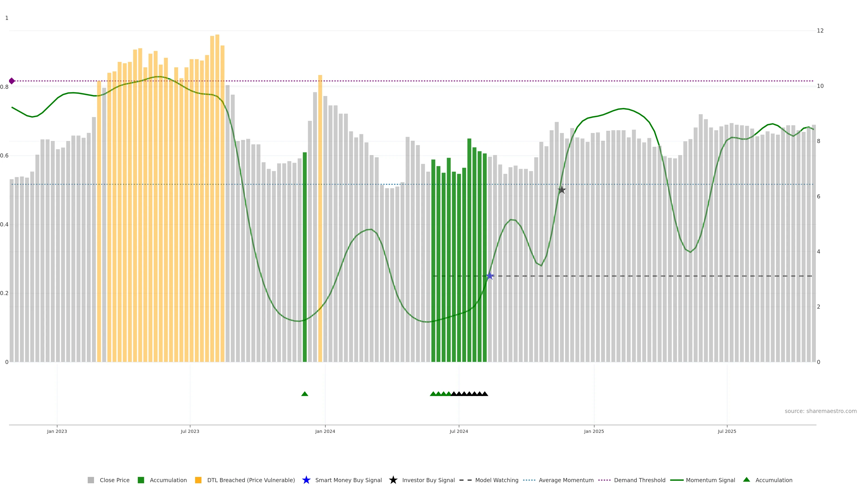Click the green Accumulation square swatch in legend

(x=141, y=480)
